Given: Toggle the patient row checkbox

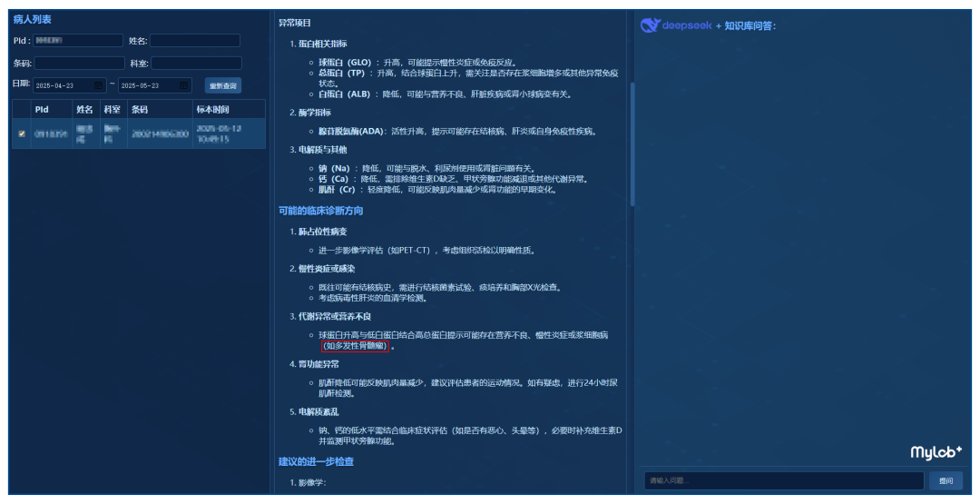Looking at the screenshot, I should [22, 133].
